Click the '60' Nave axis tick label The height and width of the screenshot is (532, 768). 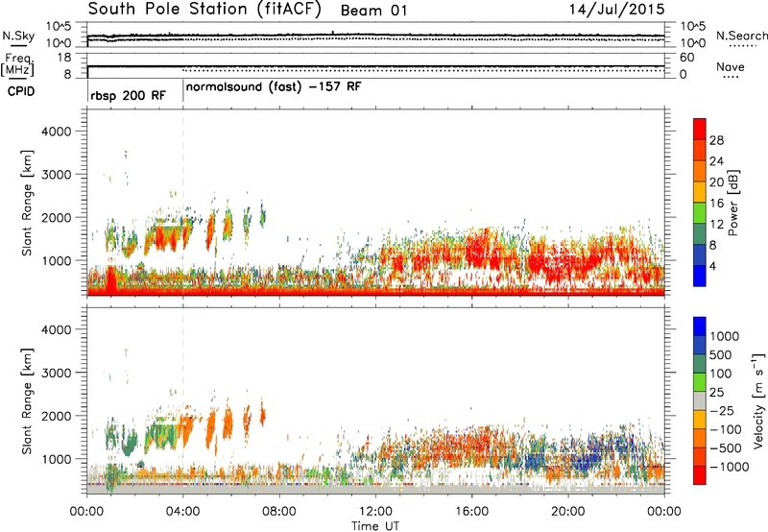(686, 58)
